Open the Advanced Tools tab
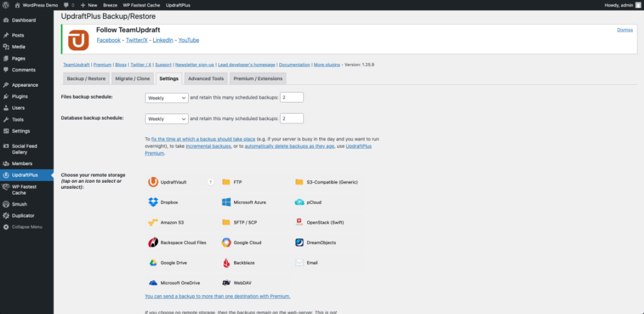 click(206, 78)
